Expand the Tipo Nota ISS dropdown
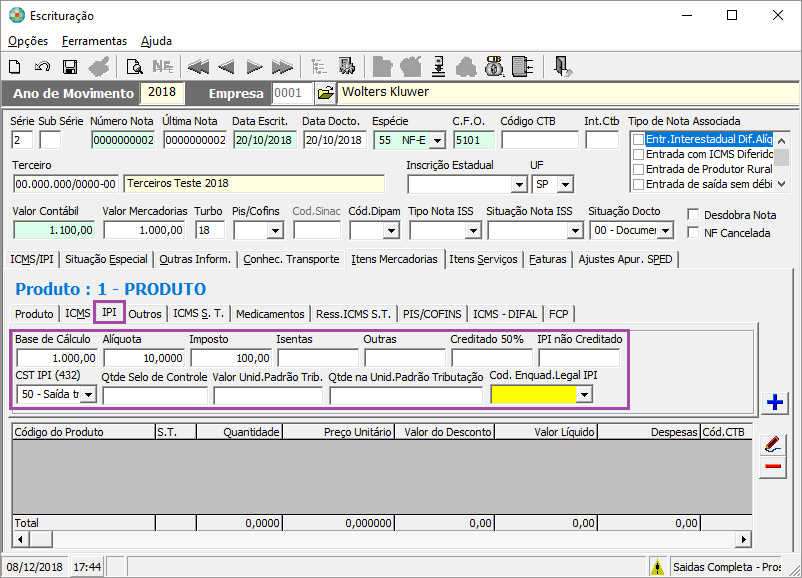The height and width of the screenshot is (578, 802). coord(473,231)
